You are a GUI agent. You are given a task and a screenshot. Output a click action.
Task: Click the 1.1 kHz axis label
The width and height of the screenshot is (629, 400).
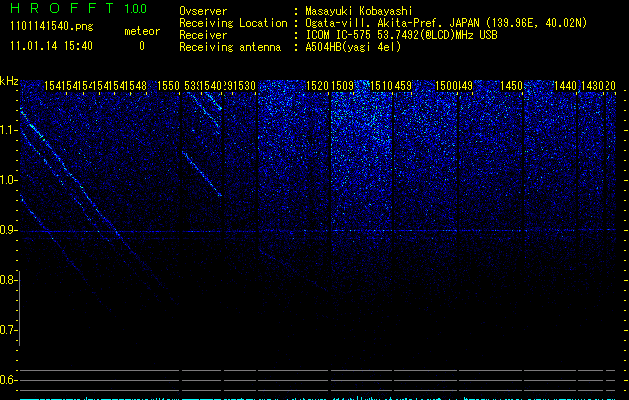(x=8, y=131)
